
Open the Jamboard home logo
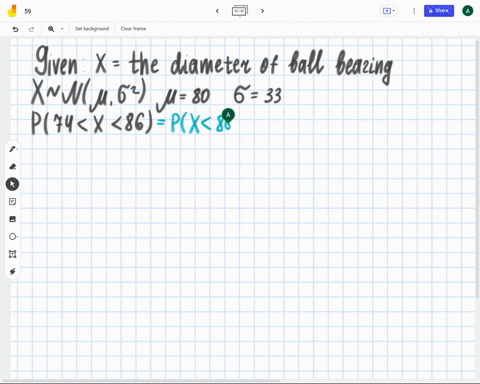click(x=12, y=11)
